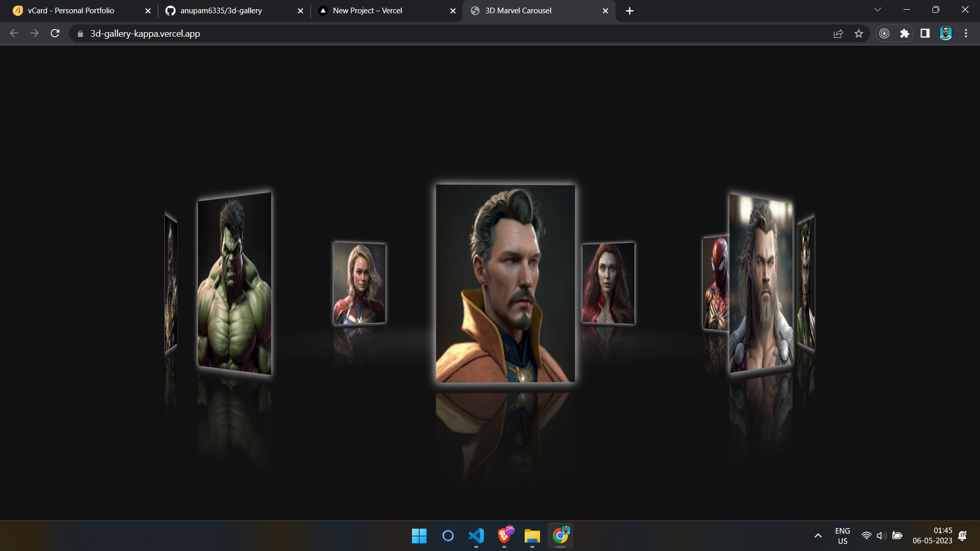Bookmark this page with the star
The image size is (980, 551).
[x=859, y=34]
